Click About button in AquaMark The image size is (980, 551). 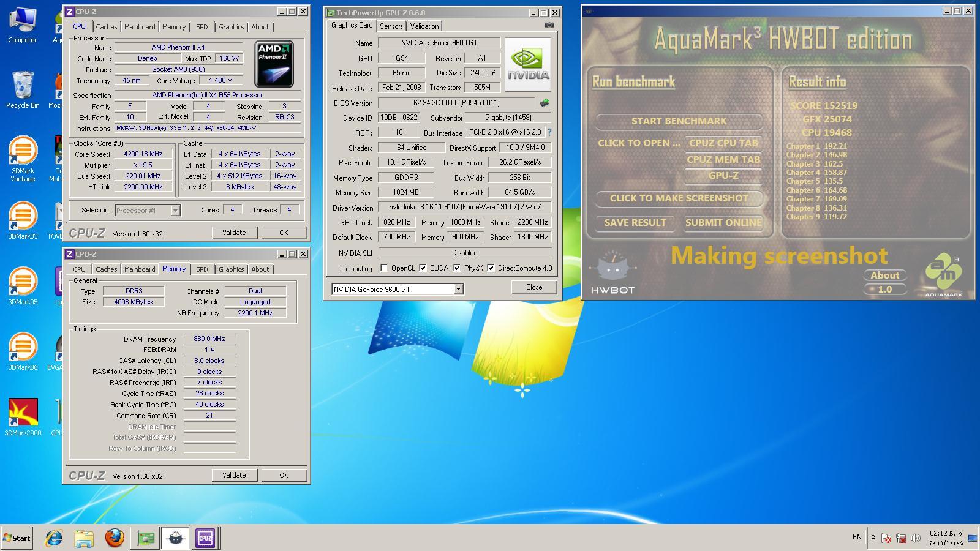click(x=885, y=275)
